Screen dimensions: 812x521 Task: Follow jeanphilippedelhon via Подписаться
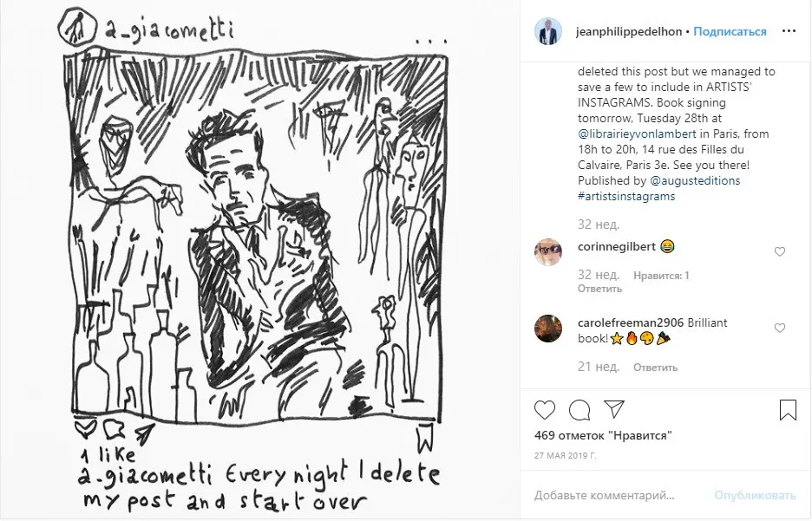[730, 31]
